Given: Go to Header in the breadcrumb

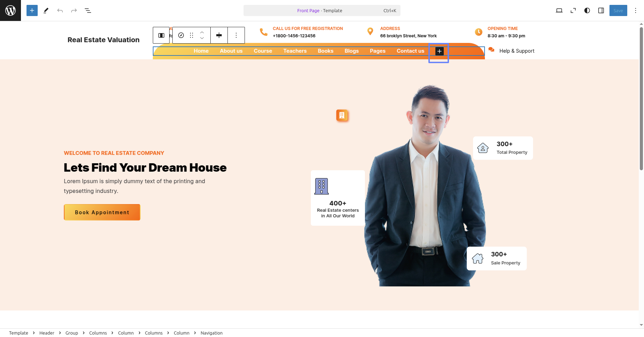Looking at the screenshot, I should (47, 333).
